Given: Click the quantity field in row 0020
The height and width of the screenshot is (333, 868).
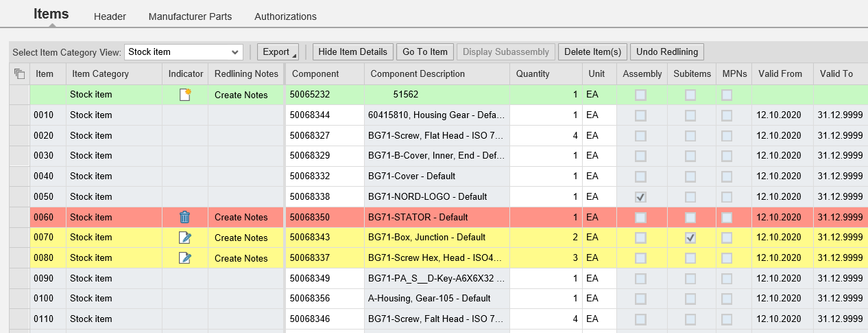Looking at the screenshot, I should [546, 136].
